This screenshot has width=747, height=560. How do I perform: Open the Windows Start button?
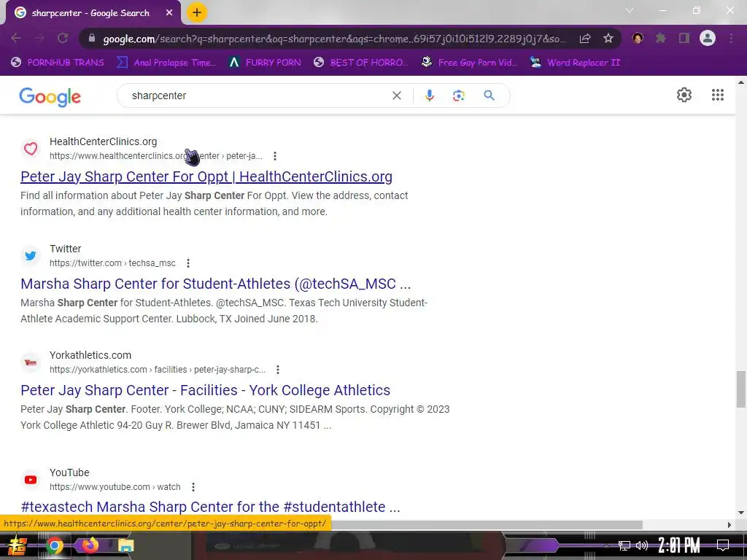click(17, 545)
